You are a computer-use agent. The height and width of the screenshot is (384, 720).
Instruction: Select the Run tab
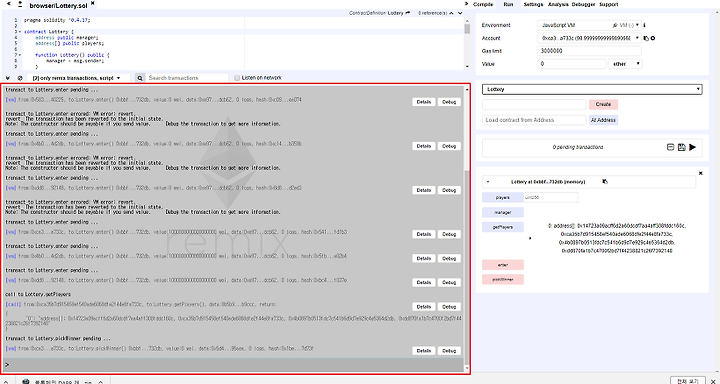[x=508, y=4]
